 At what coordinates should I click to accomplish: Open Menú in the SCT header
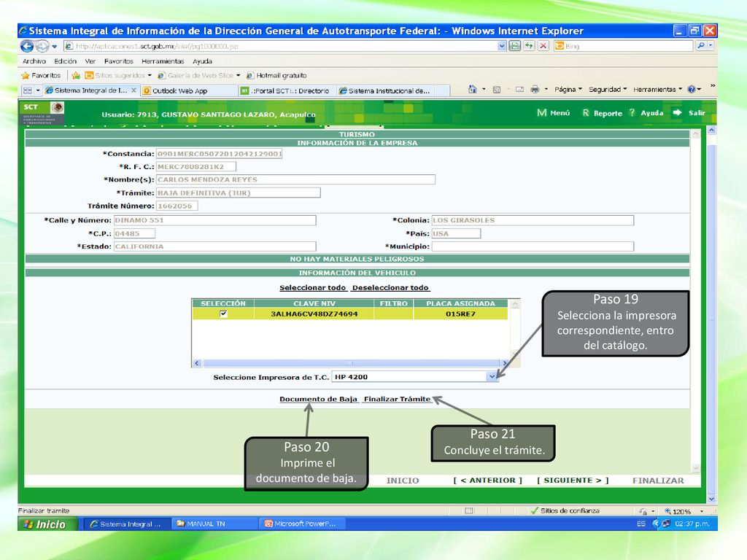coord(553,113)
